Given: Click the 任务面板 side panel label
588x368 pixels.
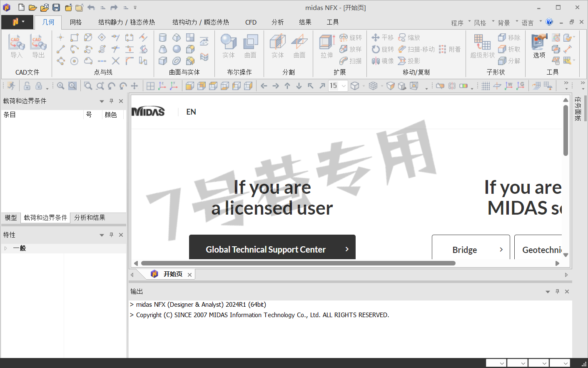Looking at the screenshot, I should 578,109.
